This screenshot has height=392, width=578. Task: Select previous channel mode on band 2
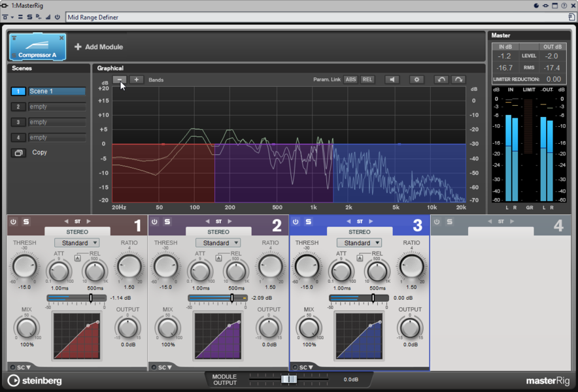pos(207,221)
